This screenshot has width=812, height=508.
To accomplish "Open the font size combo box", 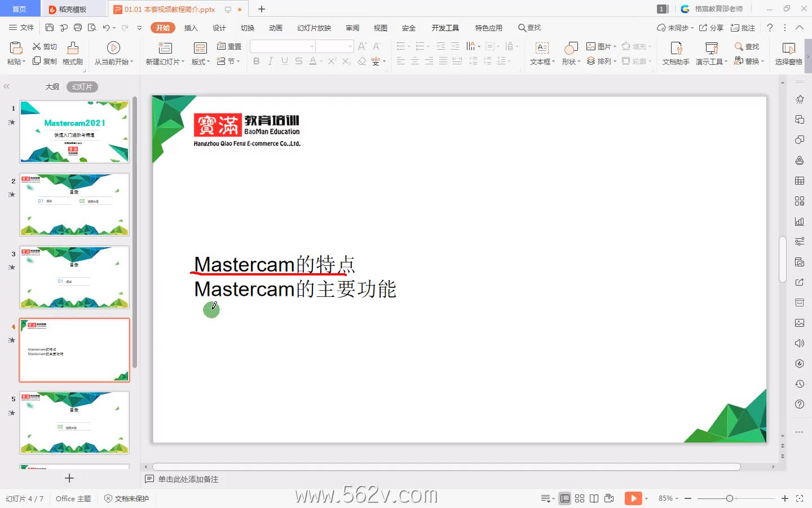I will coord(335,46).
